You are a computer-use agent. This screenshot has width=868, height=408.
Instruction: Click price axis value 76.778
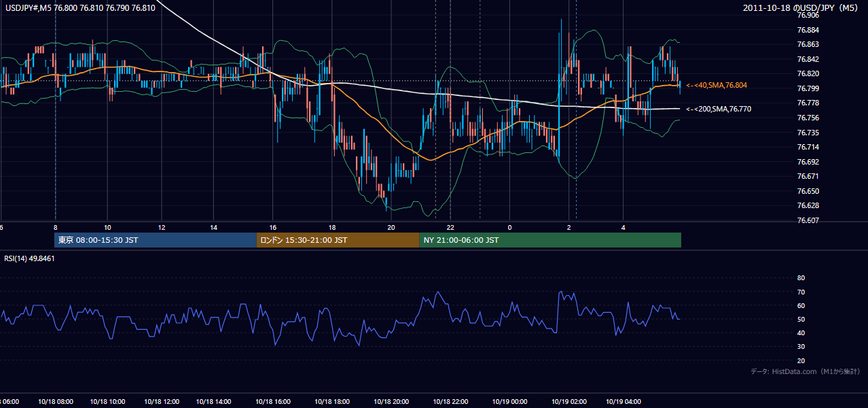808,103
